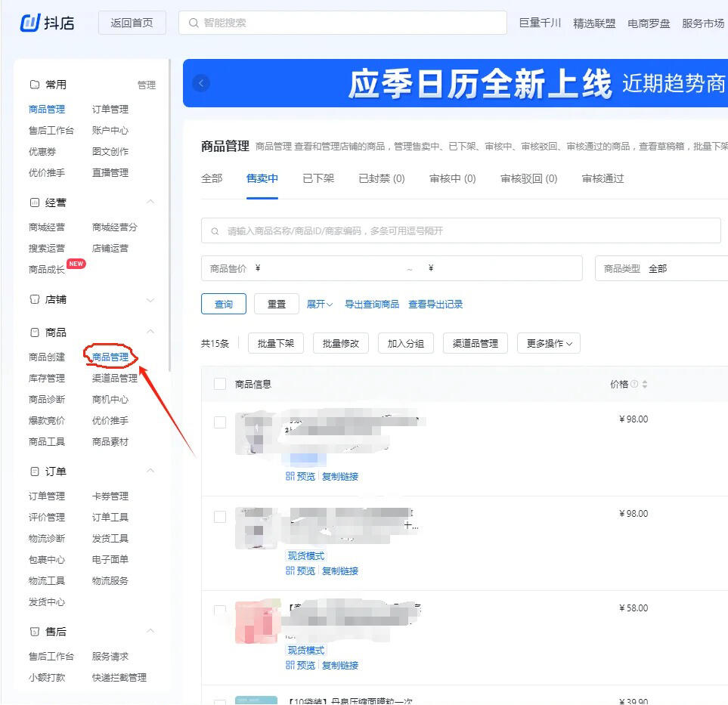Screen dimensions: 728x705
Task: Click the 批量下架 button
Action: [x=276, y=344]
